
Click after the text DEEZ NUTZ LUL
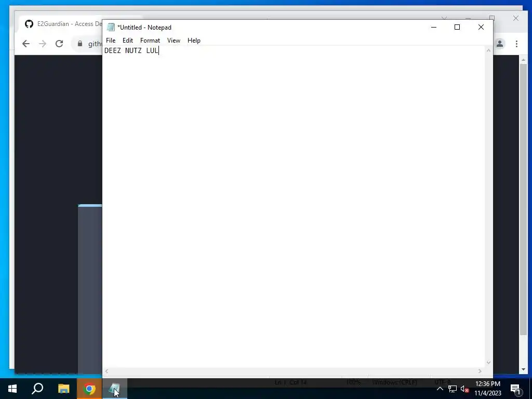pyautogui.click(x=159, y=50)
